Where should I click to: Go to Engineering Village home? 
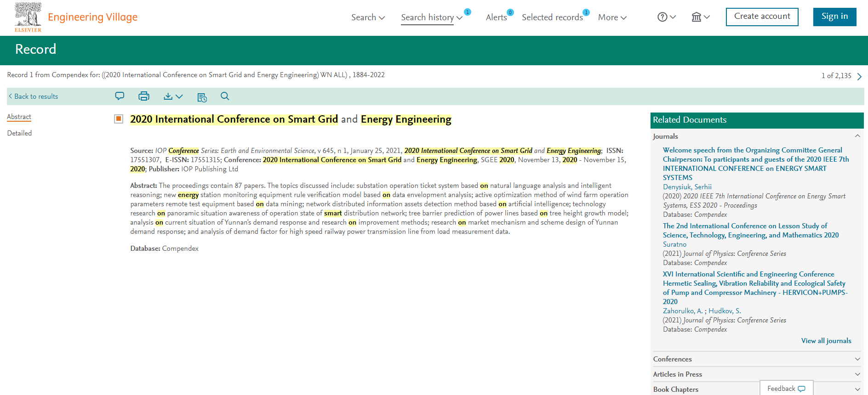[92, 17]
